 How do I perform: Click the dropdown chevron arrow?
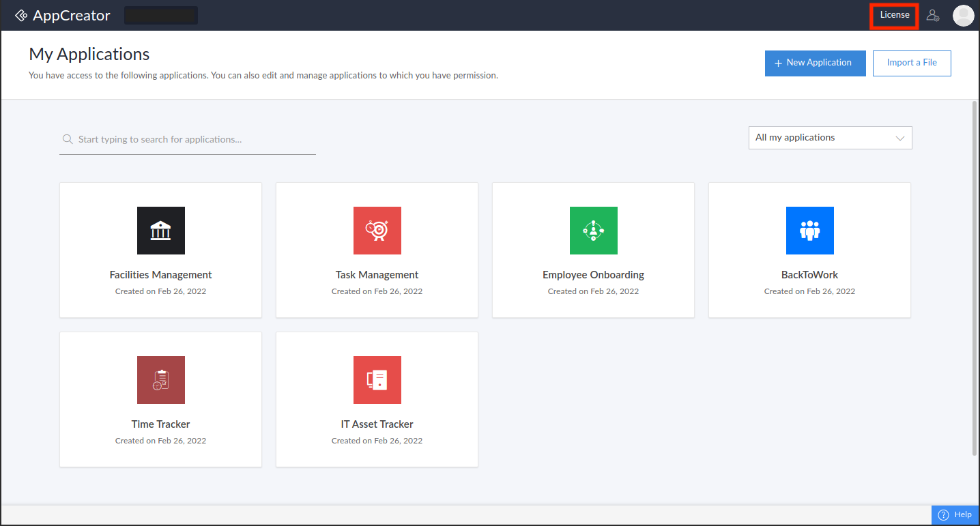900,138
